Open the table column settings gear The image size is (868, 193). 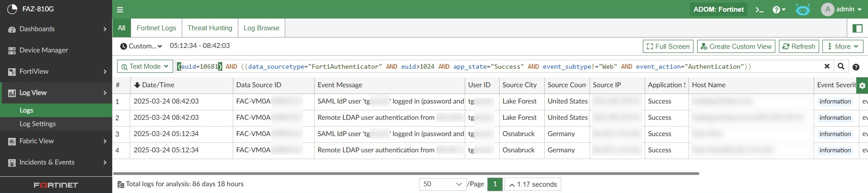(862, 85)
